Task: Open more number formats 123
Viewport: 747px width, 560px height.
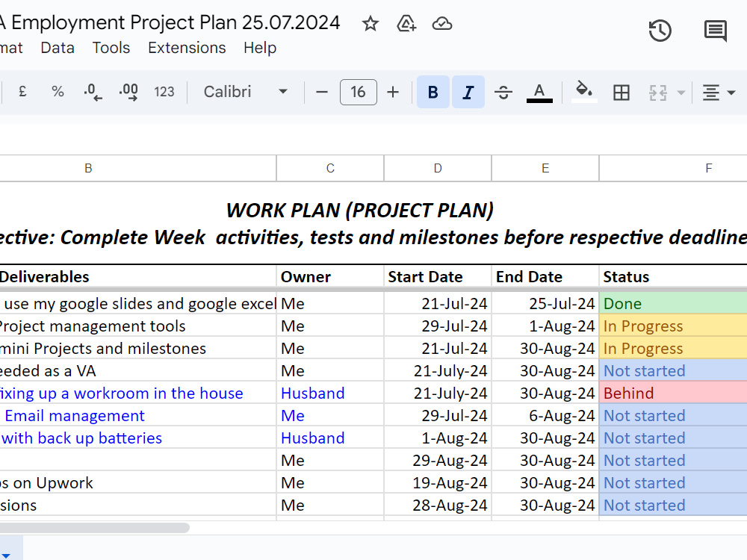Action: tap(164, 91)
